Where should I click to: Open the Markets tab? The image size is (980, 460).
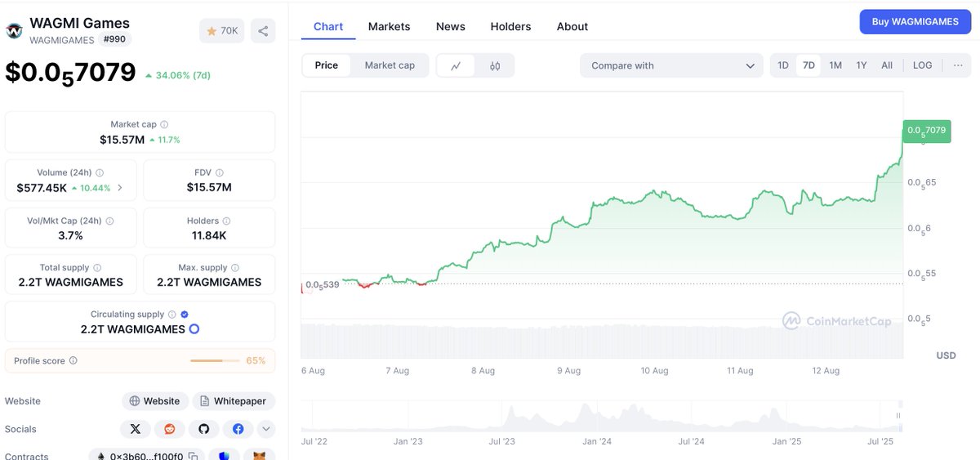pos(389,26)
